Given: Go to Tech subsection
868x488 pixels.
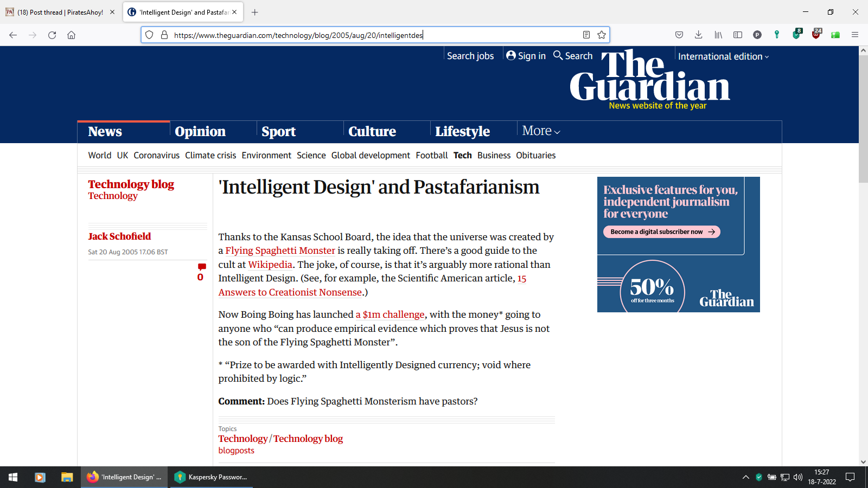Looking at the screenshot, I should pyautogui.click(x=463, y=155).
